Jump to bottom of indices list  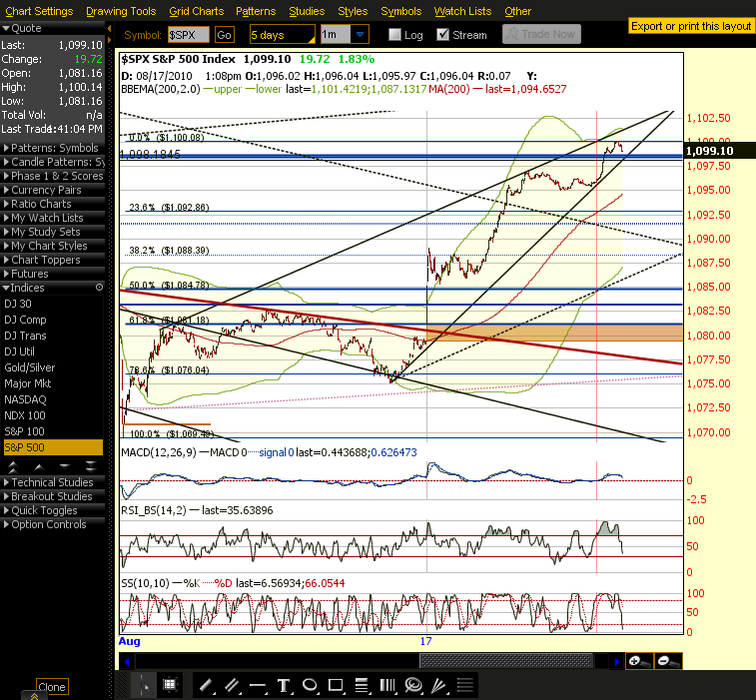[91, 466]
